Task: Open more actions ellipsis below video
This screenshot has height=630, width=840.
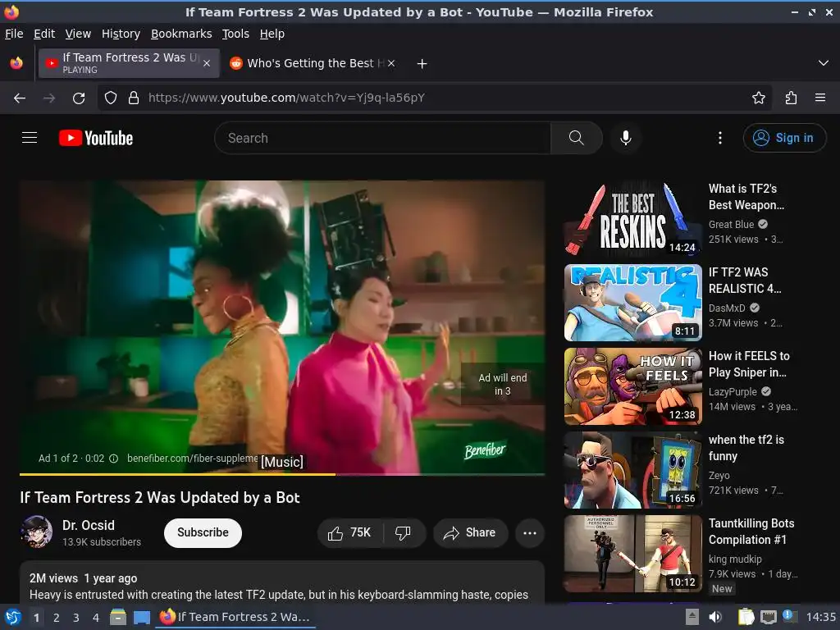Action: coord(530,532)
